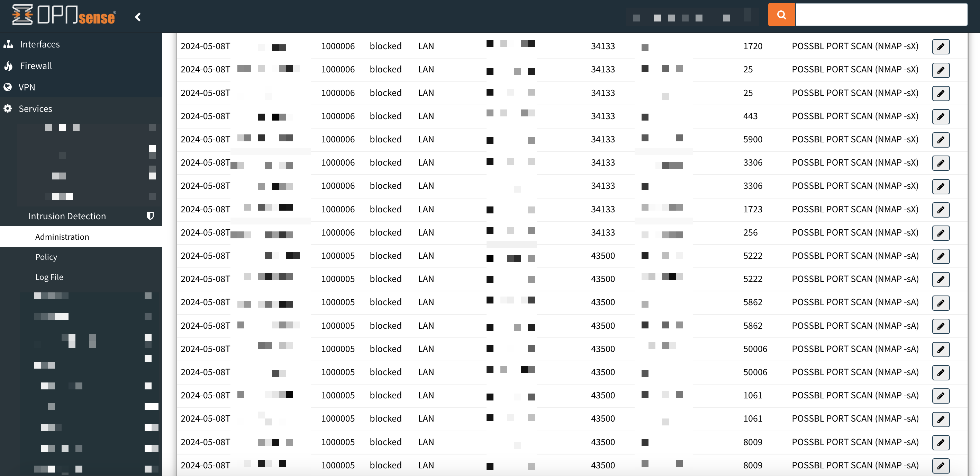Click the OPNsense logo
This screenshot has width=980, height=476.
click(x=64, y=15)
